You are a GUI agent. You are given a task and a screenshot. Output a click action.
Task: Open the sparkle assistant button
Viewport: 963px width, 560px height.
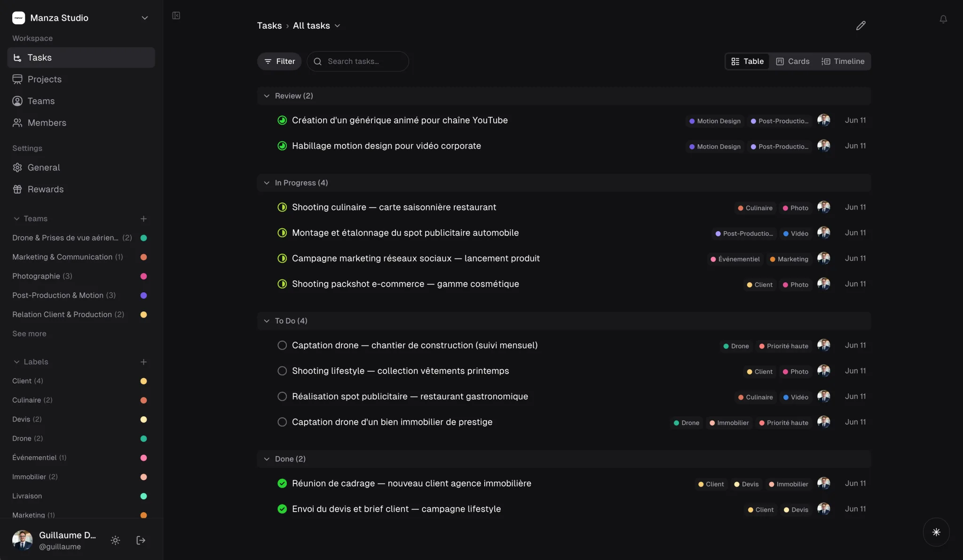936,532
